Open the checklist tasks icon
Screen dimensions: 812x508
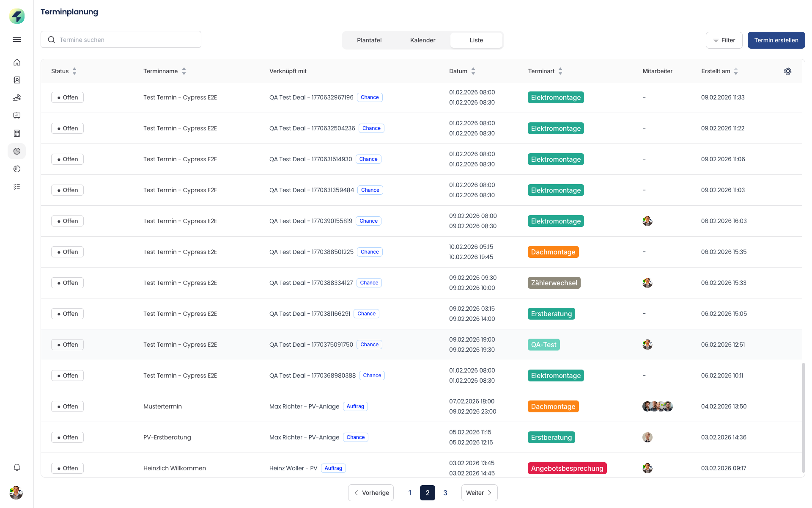click(17, 187)
